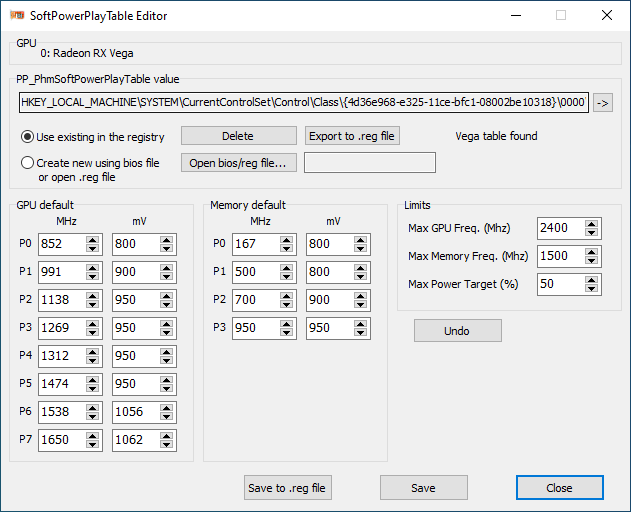This screenshot has height=512, width=631.
Task: Click the GPU P3 MHz input field
Action: tap(59, 328)
